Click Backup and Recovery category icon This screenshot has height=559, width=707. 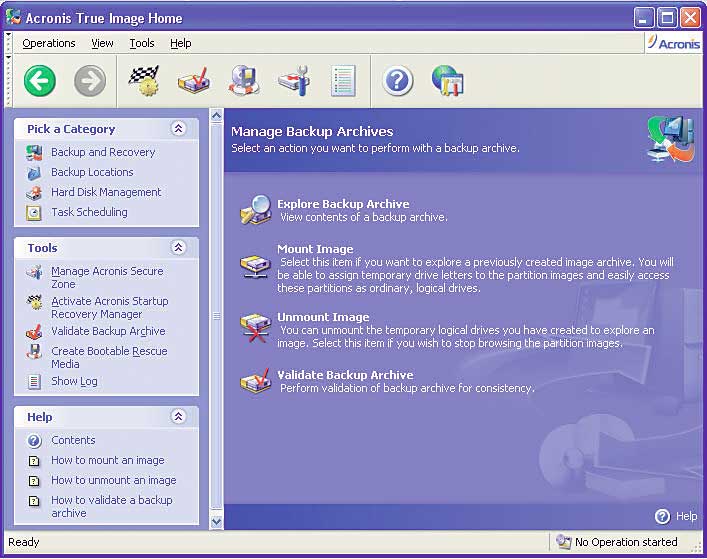pyautogui.click(x=34, y=152)
